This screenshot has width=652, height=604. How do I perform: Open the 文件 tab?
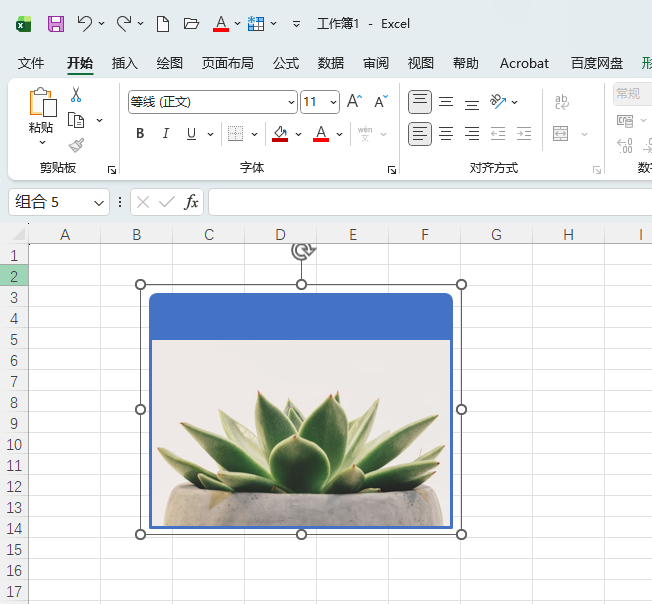(31, 63)
